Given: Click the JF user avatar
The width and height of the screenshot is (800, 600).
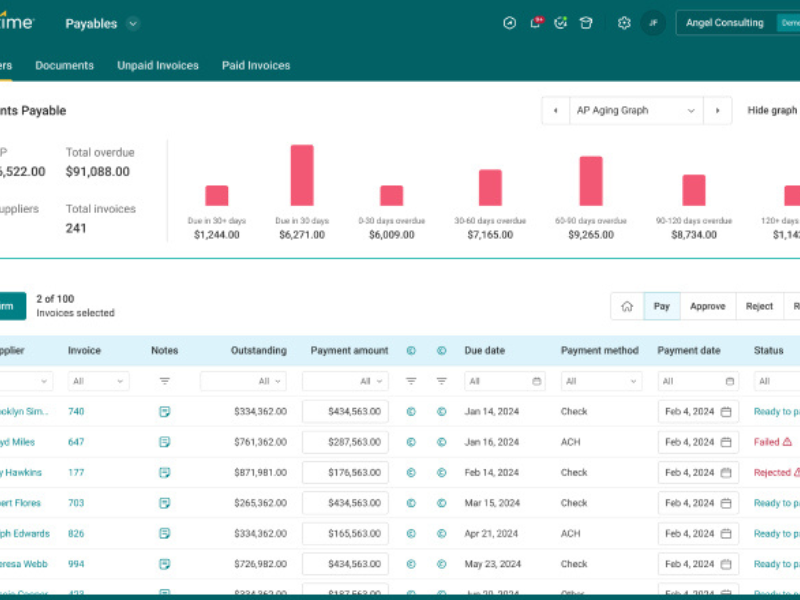Looking at the screenshot, I should (653, 23).
